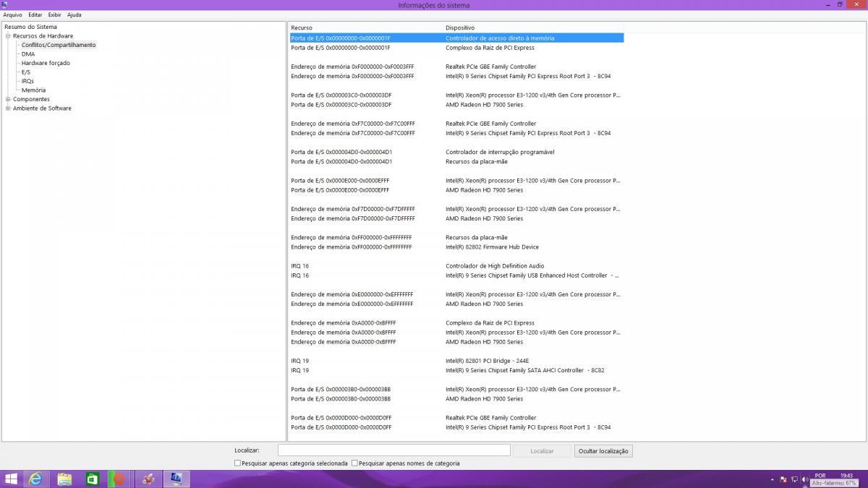Open the green Windows Store taskbar icon
Image resolution: width=868 pixels, height=488 pixels.
point(93,479)
